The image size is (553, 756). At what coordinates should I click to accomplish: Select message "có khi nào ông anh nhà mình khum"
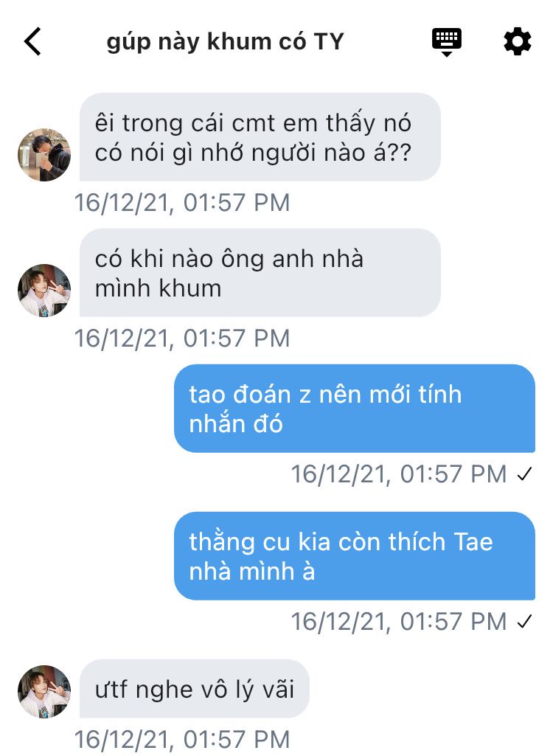[260, 273]
